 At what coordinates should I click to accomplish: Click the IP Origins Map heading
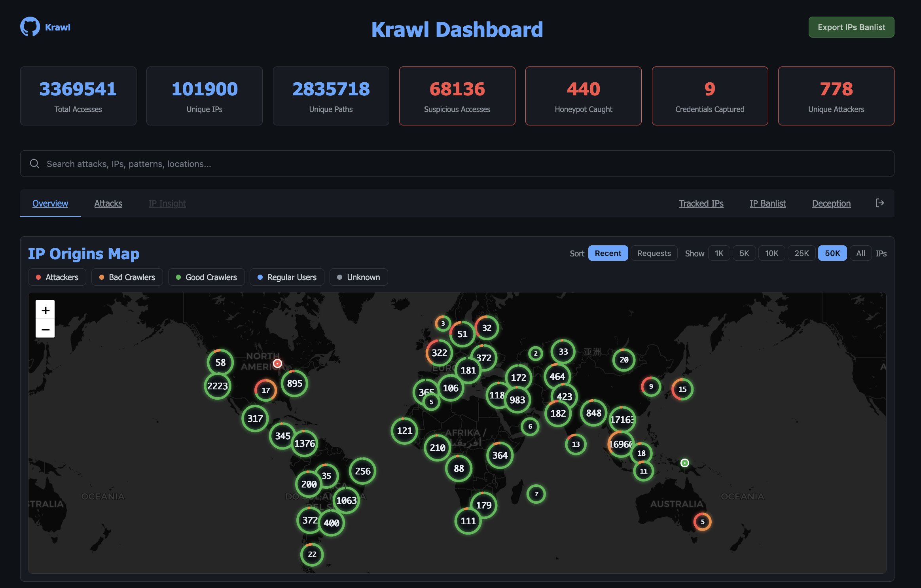[x=83, y=254]
